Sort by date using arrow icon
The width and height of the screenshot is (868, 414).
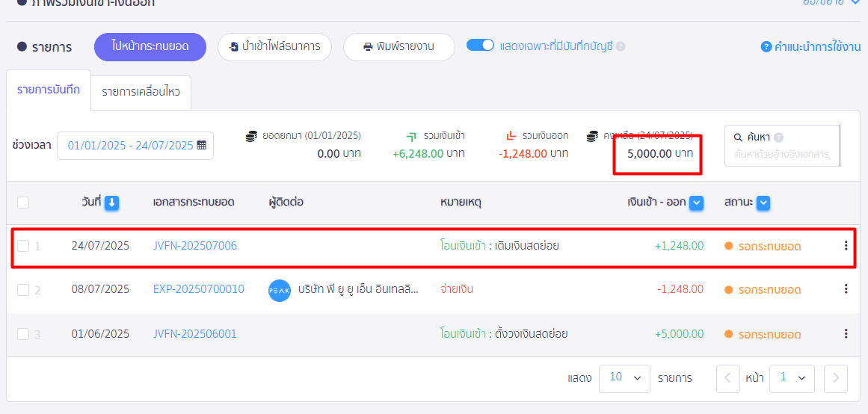[x=112, y=203]
